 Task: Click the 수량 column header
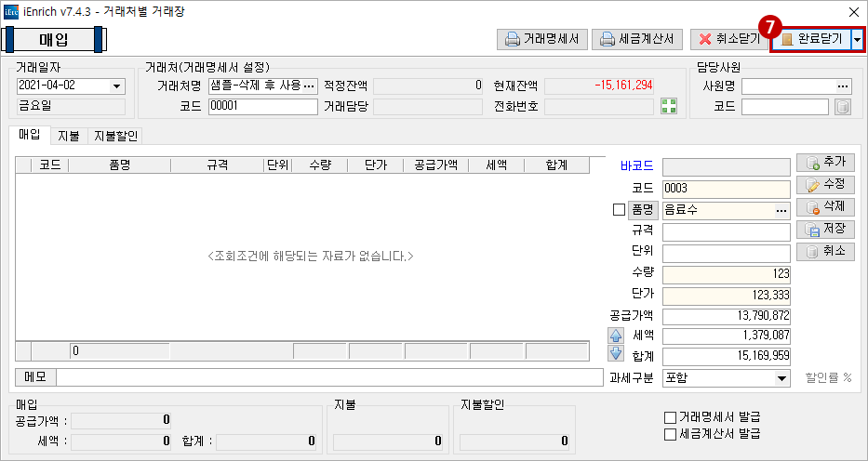(x=320, y=165)
